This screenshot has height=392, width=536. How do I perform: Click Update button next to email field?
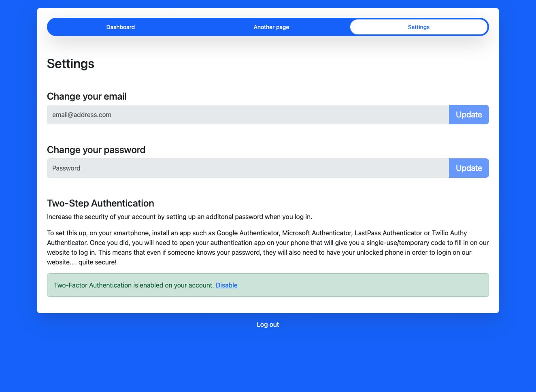(469, 115)
